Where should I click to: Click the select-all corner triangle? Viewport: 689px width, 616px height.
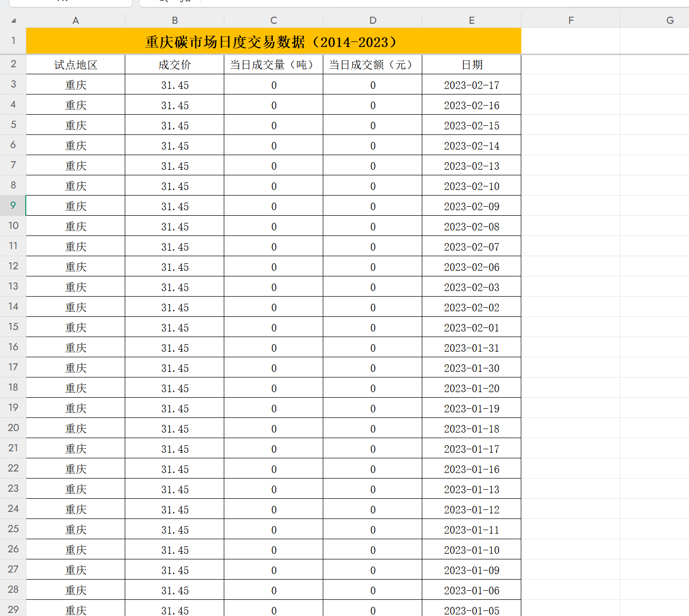14,21
